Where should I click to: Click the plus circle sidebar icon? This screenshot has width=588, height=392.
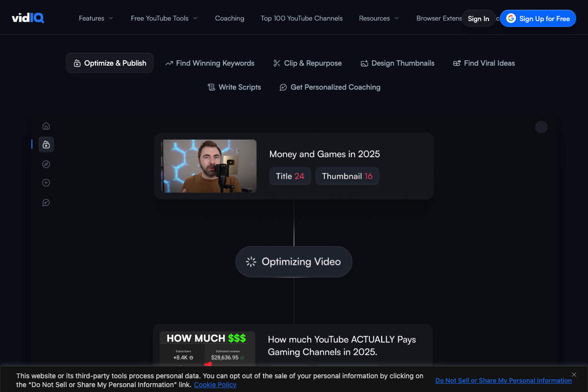coord(46,183)
